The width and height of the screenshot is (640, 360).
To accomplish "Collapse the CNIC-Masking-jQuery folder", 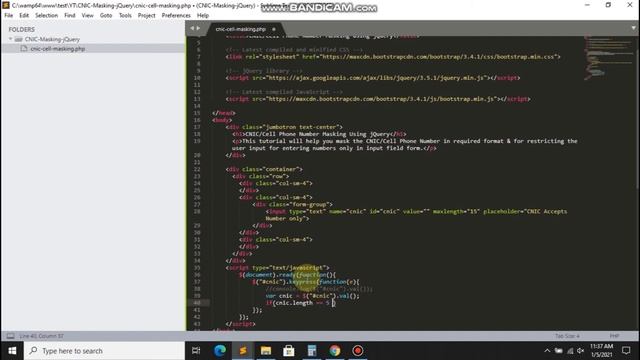I will click(x=11, y=39).
